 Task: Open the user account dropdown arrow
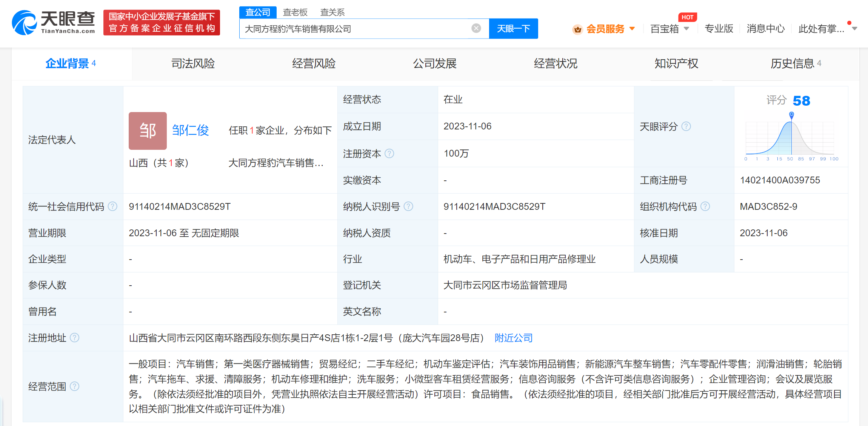[855, 29]
